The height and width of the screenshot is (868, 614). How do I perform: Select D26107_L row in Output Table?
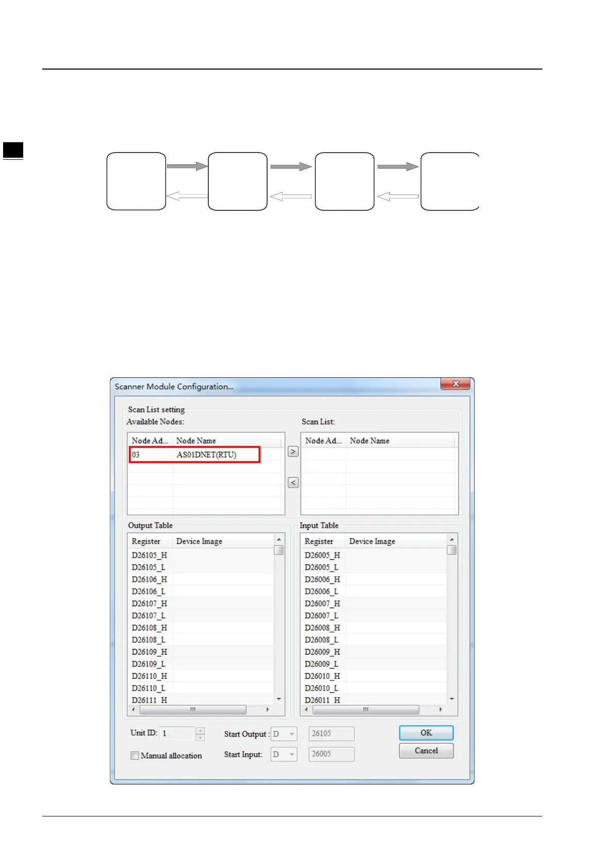(201, 615)
